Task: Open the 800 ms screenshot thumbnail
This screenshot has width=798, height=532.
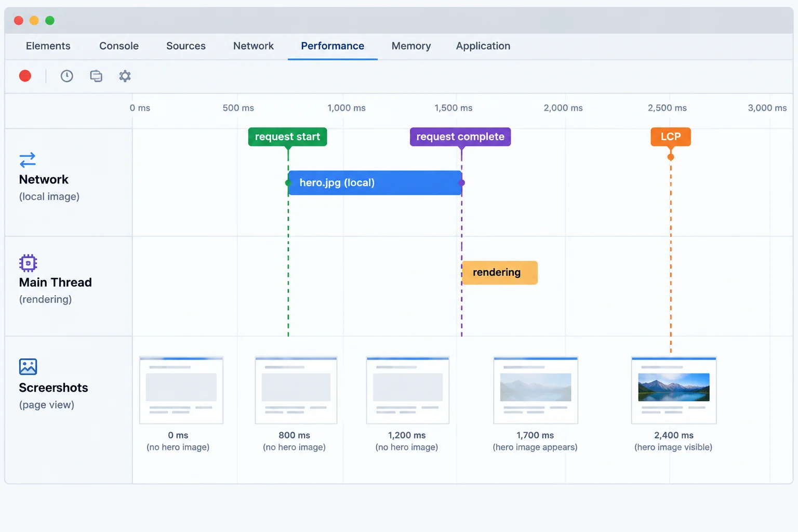Action: pos(296,390)
